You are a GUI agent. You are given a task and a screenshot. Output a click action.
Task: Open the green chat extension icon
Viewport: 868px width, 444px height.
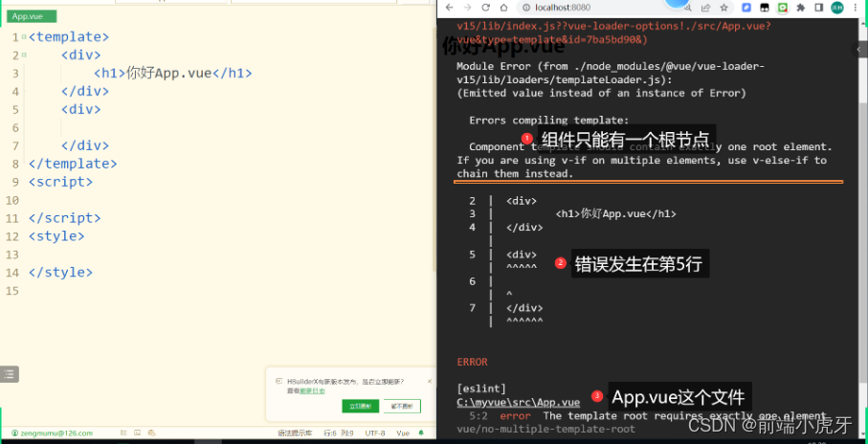[x=782, y=8]
